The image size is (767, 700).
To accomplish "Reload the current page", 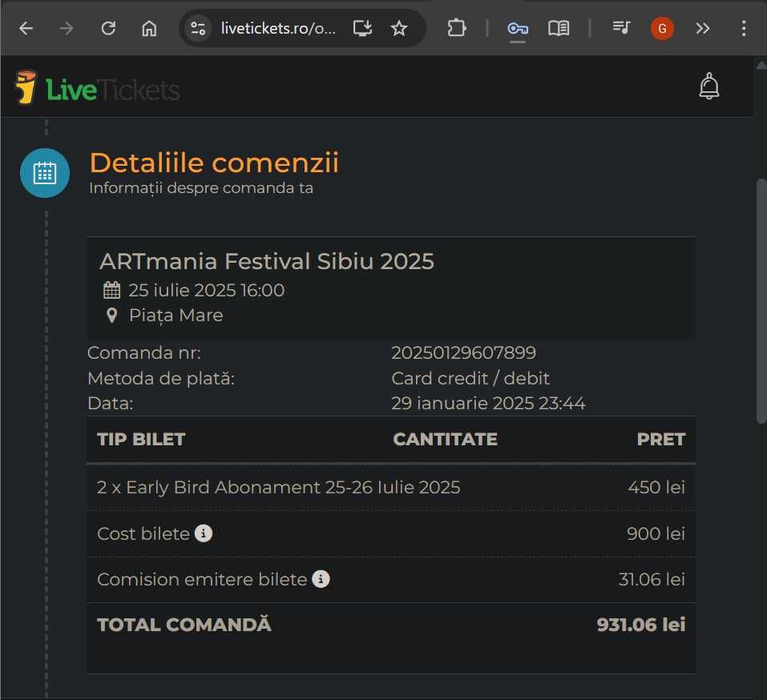I will [108, 28].
